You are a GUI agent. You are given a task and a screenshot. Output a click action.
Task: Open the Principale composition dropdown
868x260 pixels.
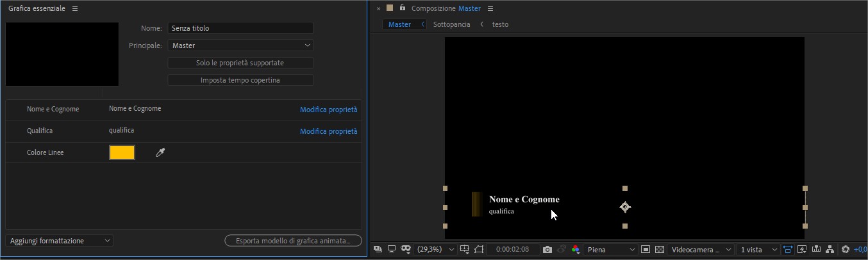pos(240,45)
